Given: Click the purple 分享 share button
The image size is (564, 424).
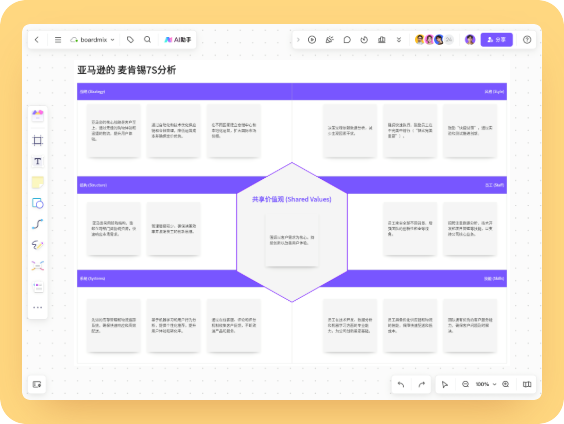Looking at the screenshot, I should (x=496, y=40).
